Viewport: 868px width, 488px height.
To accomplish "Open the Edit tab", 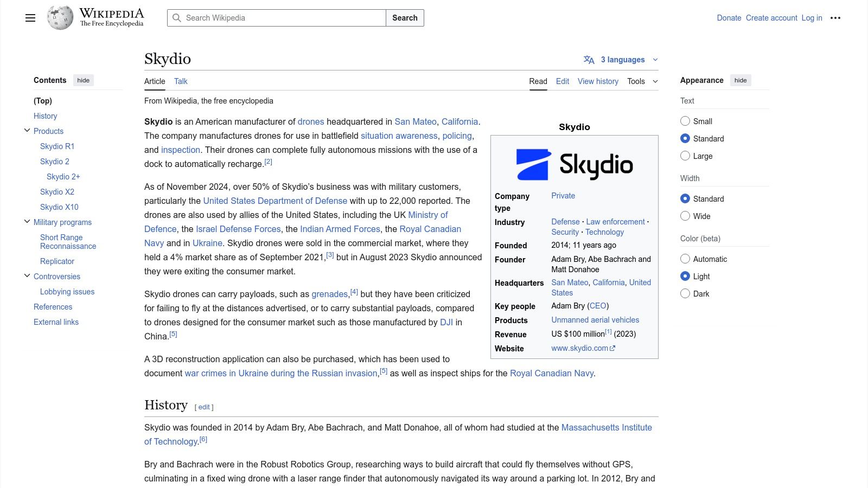I will (563, 81).
